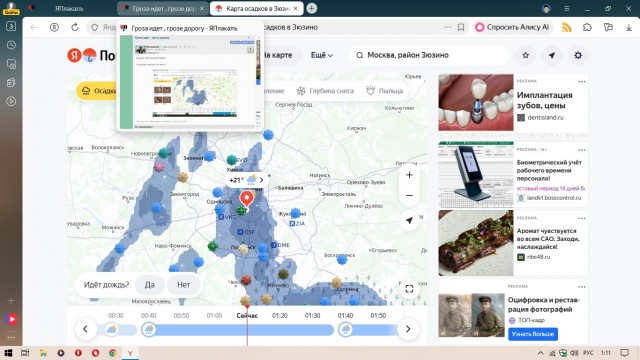Open Task View on the taskbar
Image resolution: width=640 pixels, height=360 pixels.
(x=25, y=353)
